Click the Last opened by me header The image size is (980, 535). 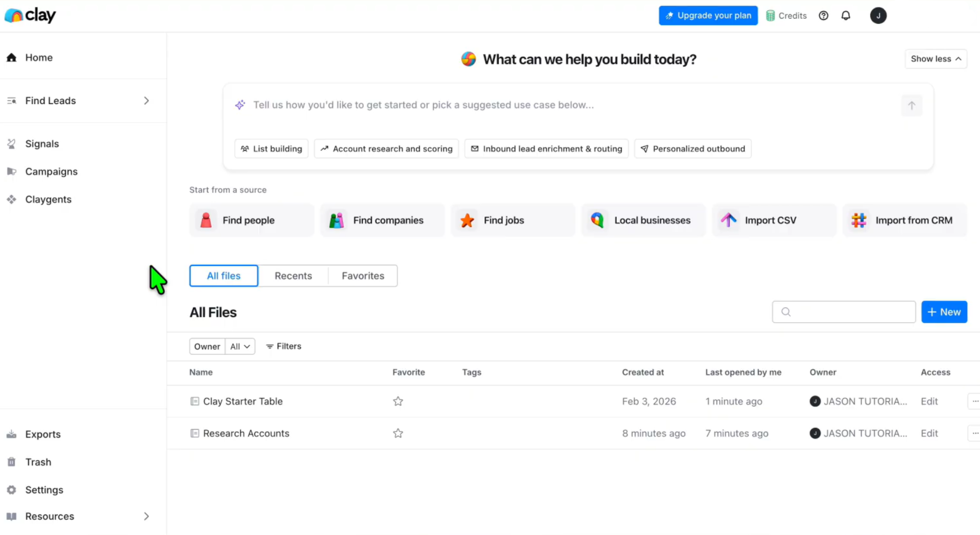743,372
